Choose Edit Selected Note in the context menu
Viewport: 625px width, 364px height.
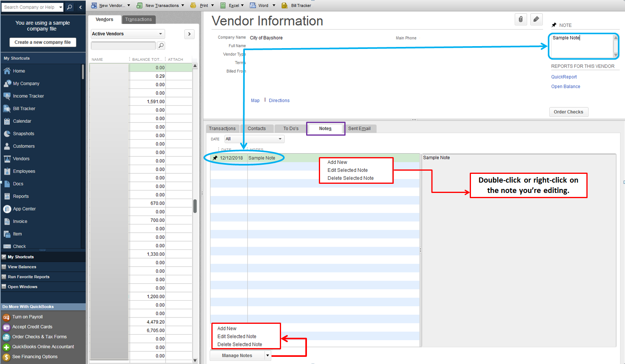click(x=348, y=170)
